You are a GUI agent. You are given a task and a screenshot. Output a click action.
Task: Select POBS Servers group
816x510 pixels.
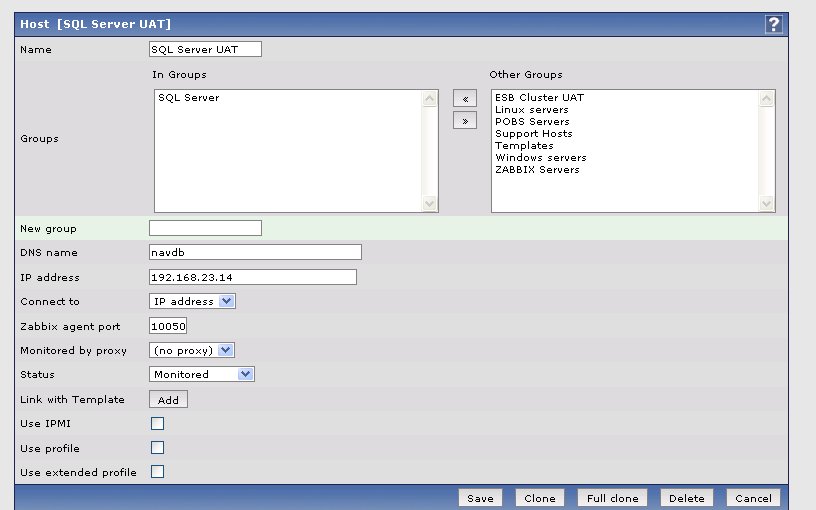[x=532, y=122]
